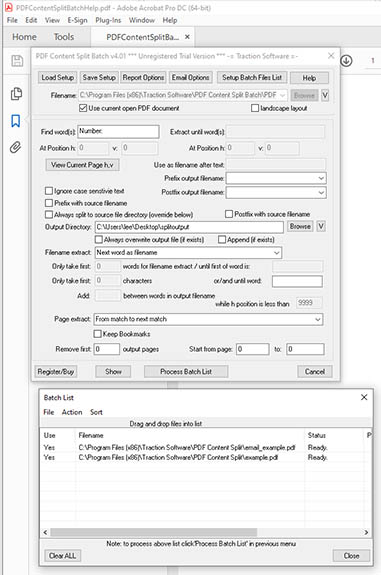The height and width of the screenshot is (575, 381).
Task: Check Always split to source file directory
Action: [49, 214]
